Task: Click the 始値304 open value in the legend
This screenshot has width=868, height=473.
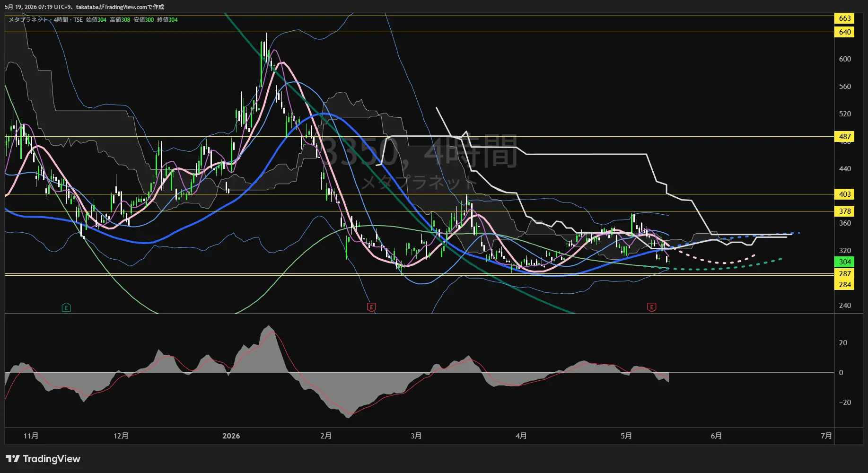Action: click(x=96, y=20)
